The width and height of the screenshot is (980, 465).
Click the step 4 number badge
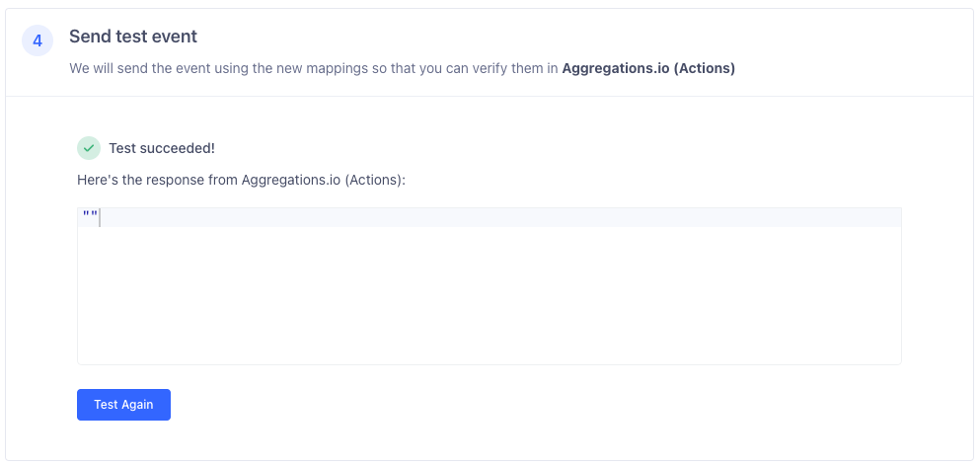(x=38, y=41)
